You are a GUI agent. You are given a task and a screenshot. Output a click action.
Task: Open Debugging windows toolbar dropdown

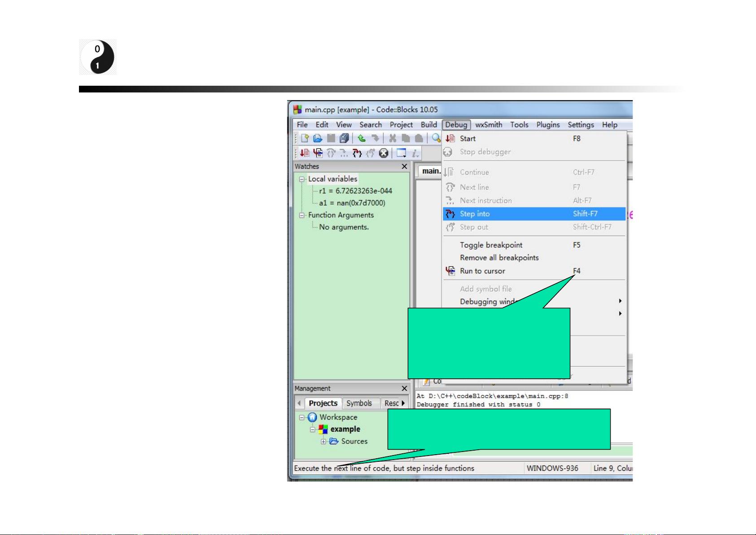[402, 153]
